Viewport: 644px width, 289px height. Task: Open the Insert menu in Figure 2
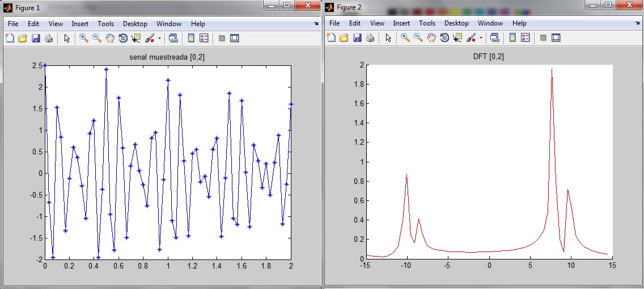(401, 23)
